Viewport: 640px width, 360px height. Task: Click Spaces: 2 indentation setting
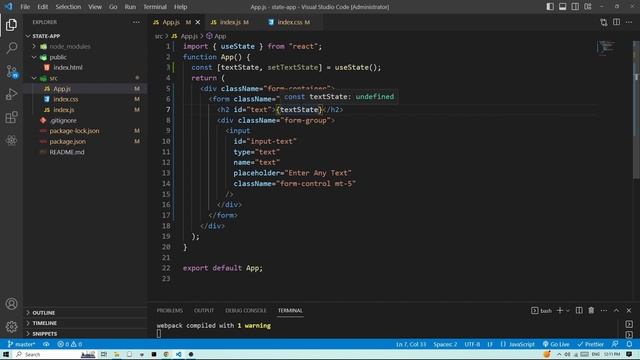(x=445, y=344)
